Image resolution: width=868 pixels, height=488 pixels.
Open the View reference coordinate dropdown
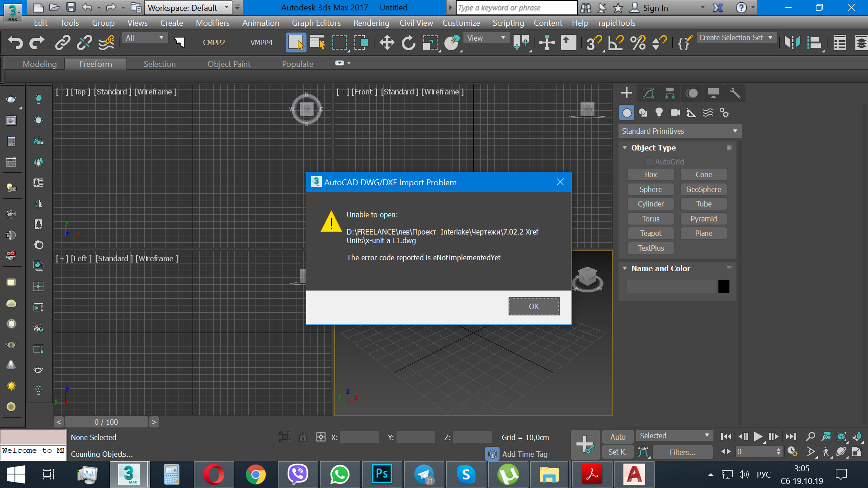click(486, 38)
